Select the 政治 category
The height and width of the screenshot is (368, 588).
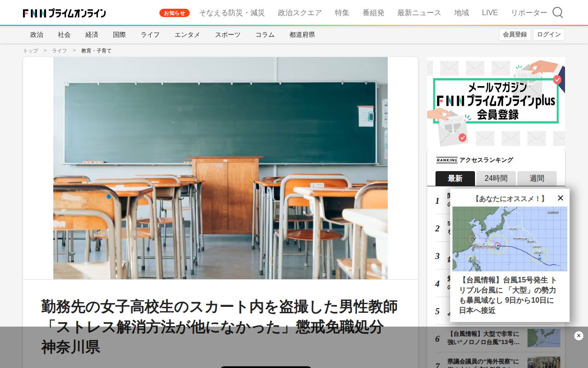(x=37, y=34)
